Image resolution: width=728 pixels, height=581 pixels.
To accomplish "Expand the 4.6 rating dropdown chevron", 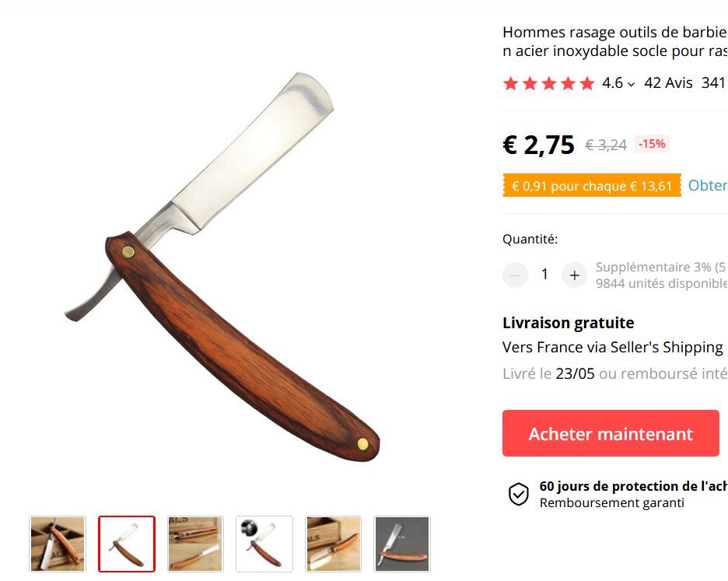I will pos(631,84).
